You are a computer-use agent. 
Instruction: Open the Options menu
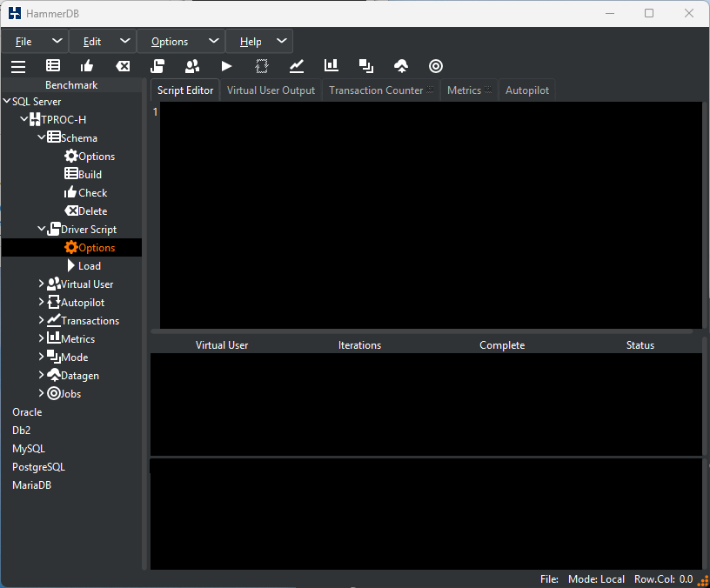click(x=181, y=42)
